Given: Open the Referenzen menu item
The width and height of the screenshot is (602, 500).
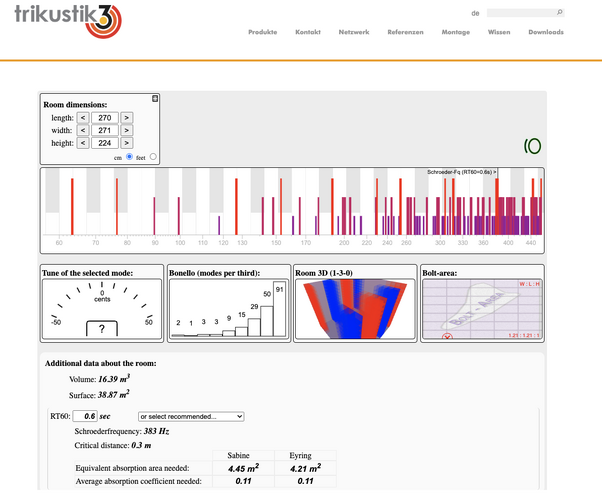Looking at the screenshot, I should click(405, 32).
